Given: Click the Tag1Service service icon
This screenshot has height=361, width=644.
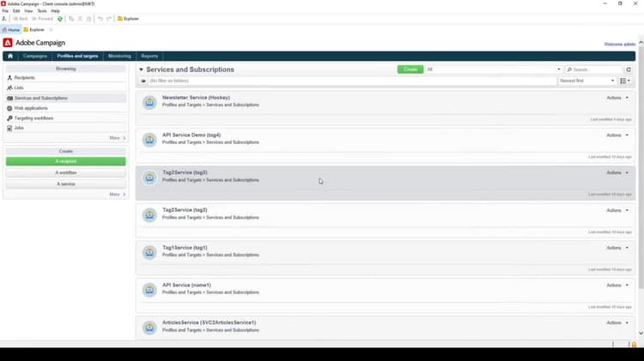Looking at the screenshot, I should pos(149,253).
